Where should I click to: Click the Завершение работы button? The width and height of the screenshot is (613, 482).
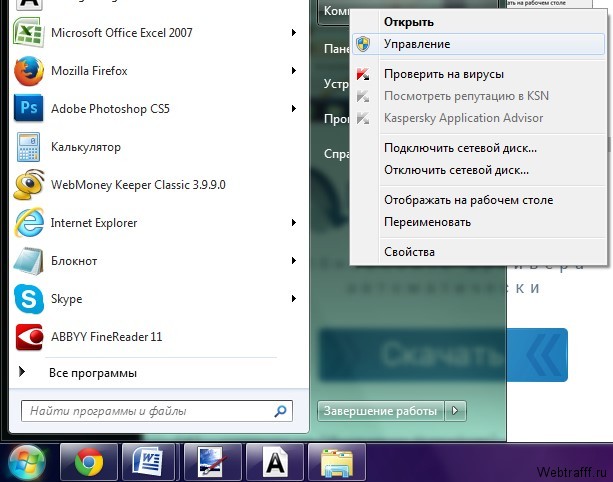pos(381,411)
